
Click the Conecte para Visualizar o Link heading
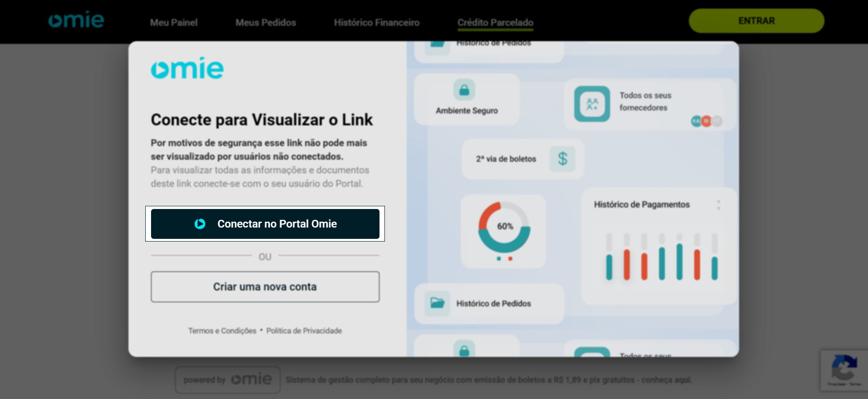pos(261,120)
